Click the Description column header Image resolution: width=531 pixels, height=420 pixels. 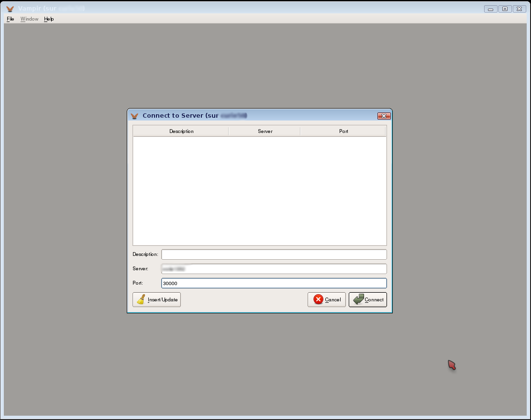181,131
